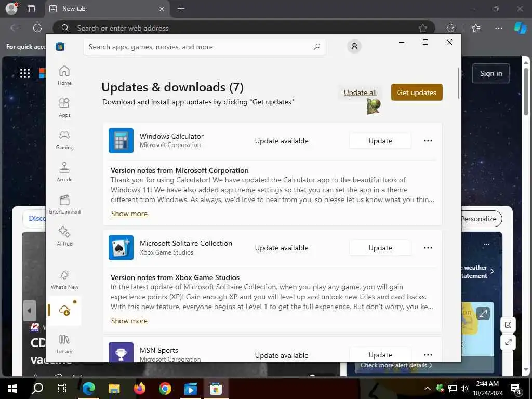Open more options for Microsoft Solitaire Collection
The width and height of the screenshot is (532, 399).
[x=428, y=248]
